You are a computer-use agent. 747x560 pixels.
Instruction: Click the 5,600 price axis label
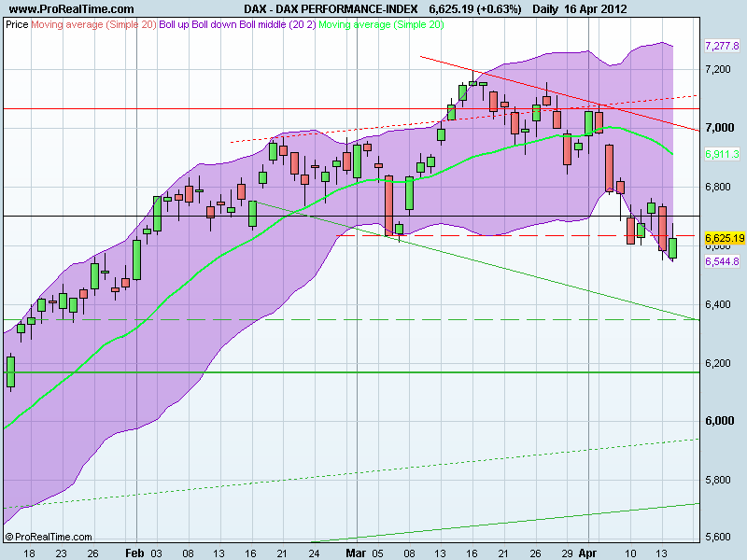[x=718, y=537]
